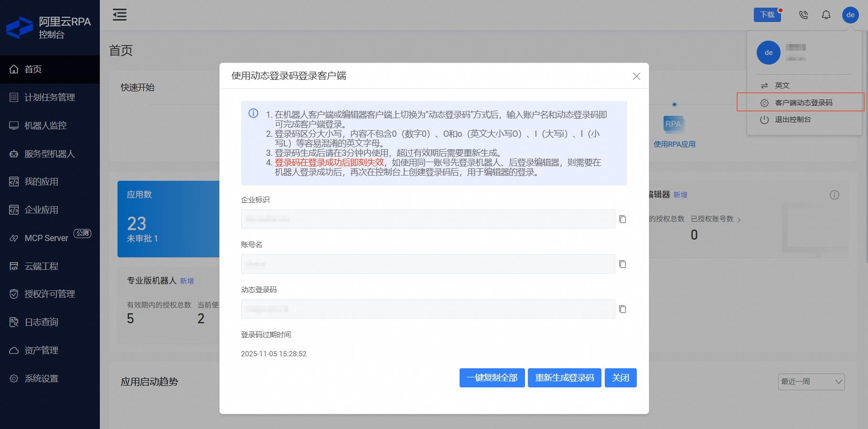Click the large de avatar in user panel
Screen dimensions: 868x429
(x=769, y=53)
